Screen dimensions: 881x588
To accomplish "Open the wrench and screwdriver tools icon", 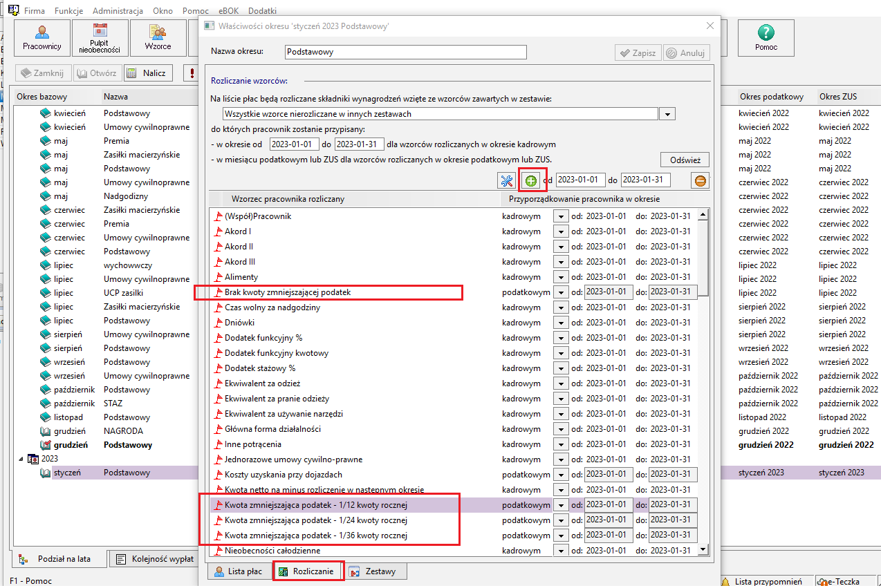I will [x=506, y=180].
